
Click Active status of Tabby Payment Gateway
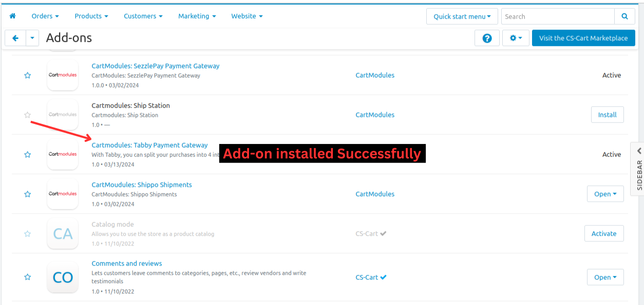coord(612,154)
